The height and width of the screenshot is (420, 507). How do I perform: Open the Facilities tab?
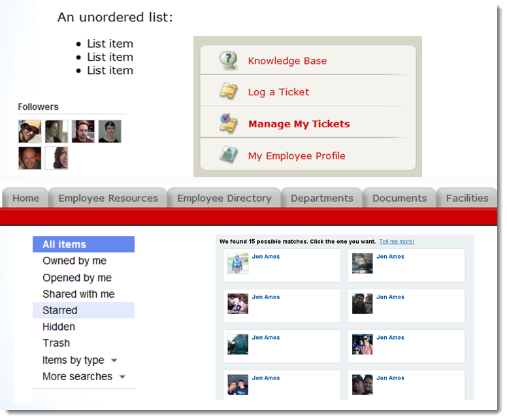tap(467, 198)
